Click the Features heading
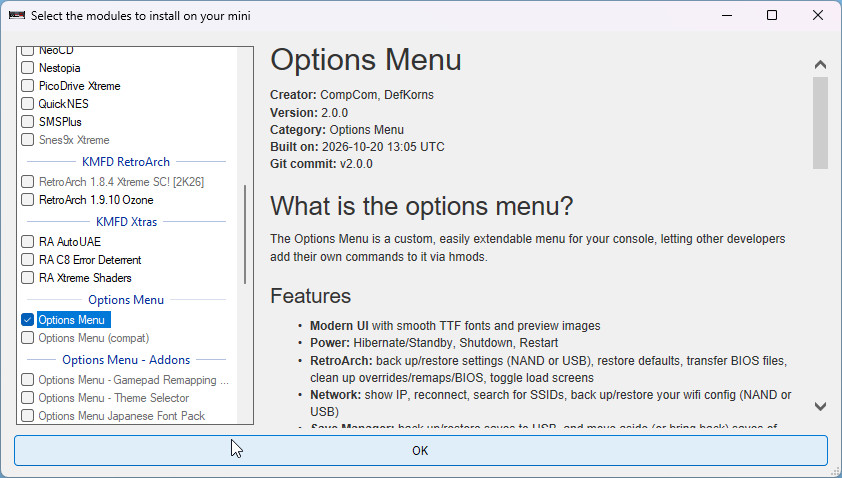The width and height of the screenshot is (842, 478). coord(310,296)
